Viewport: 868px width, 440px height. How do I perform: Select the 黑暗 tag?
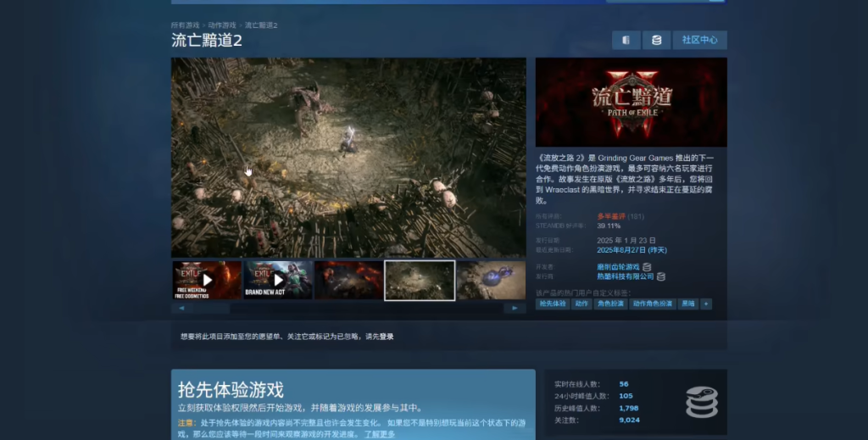tap(688, 304)
